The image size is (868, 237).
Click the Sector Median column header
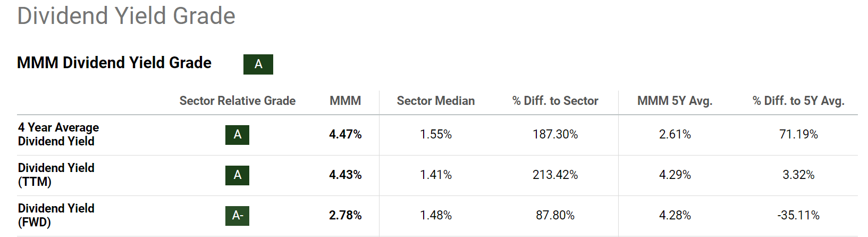click(435, 101)
